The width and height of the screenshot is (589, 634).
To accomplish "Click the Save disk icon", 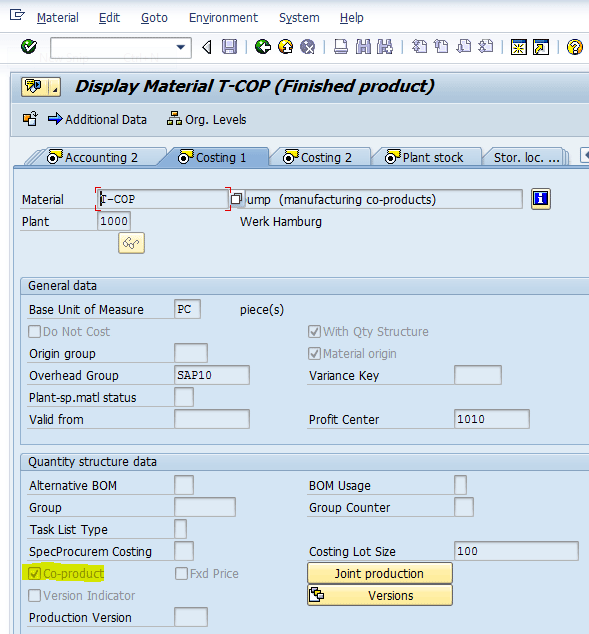I will pos(230,47).
